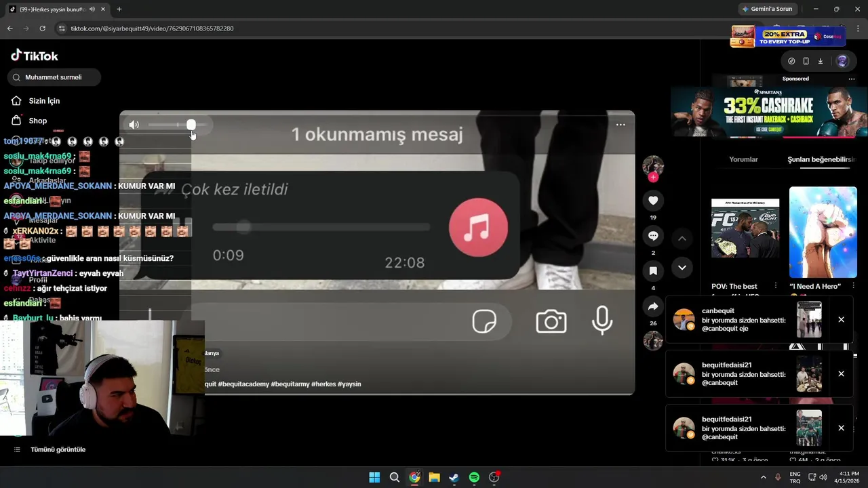Adjust the video volume slider handle
Image resolution: width=868 pixels, height=488 pixels.
(x=191, y=125)
